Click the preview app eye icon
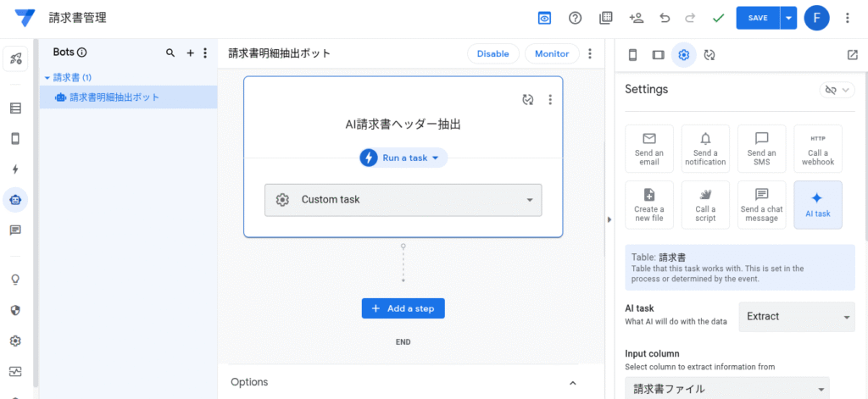The image size is (868, 399). 544,18
